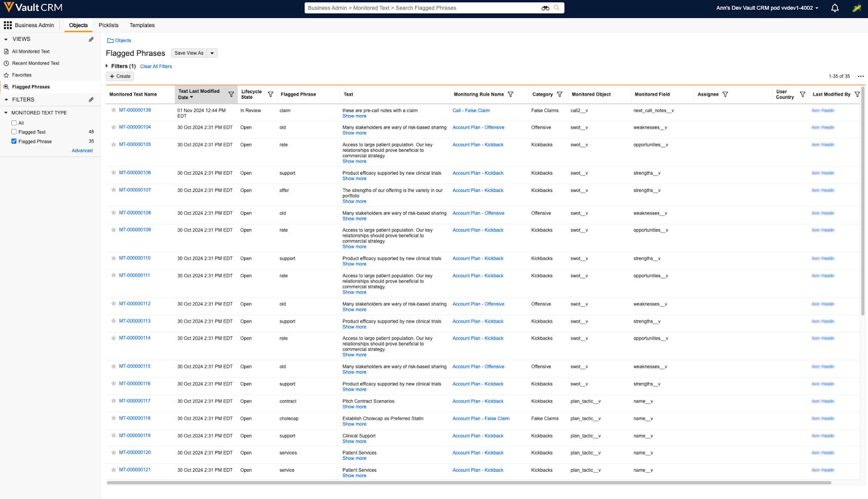Click the Create button
This screenshot has height=499, width=868.
pyautogui.click(x=120, y=76)
